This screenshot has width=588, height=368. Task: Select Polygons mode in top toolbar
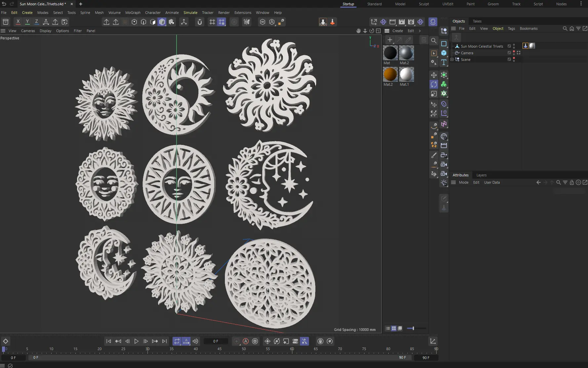click(x=153, y=22)
